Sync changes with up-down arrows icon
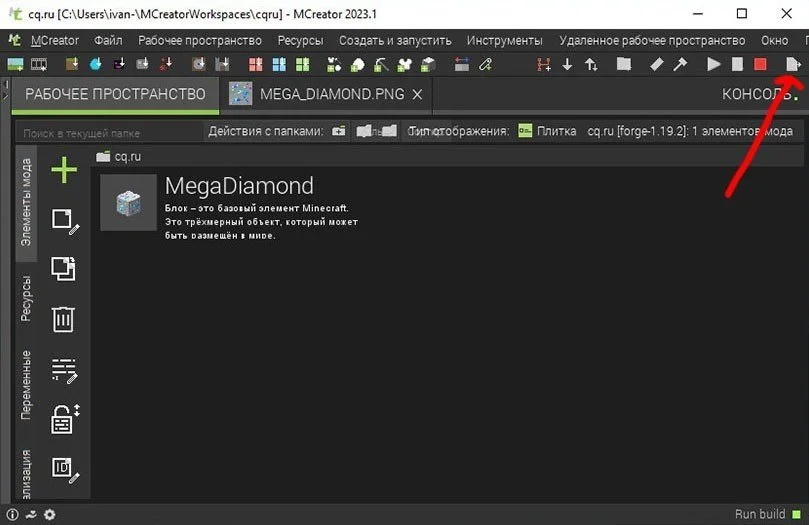Image resolution: width=809 pixels, height=525 pixels. point(591,64)
